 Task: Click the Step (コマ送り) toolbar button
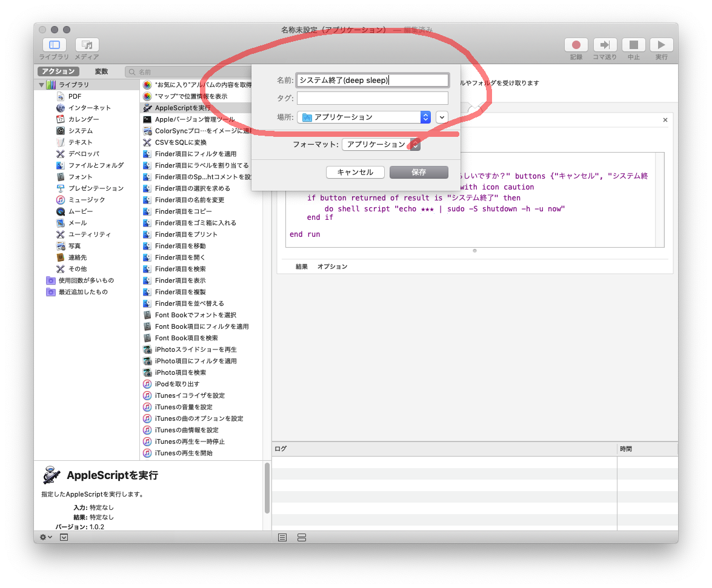605,45
